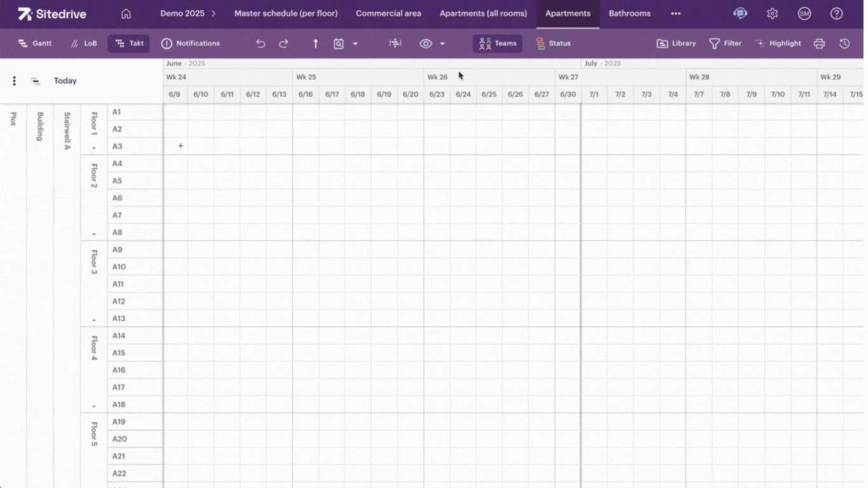Collapse Floor 1 group
The width and height of the screenshot is (868, 488).
pos(94,148)
